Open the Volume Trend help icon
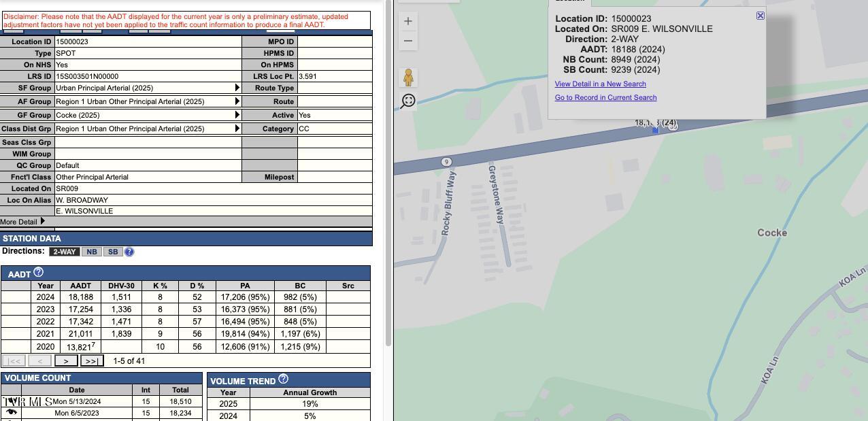The image size is (868, 421). (284, 379)
